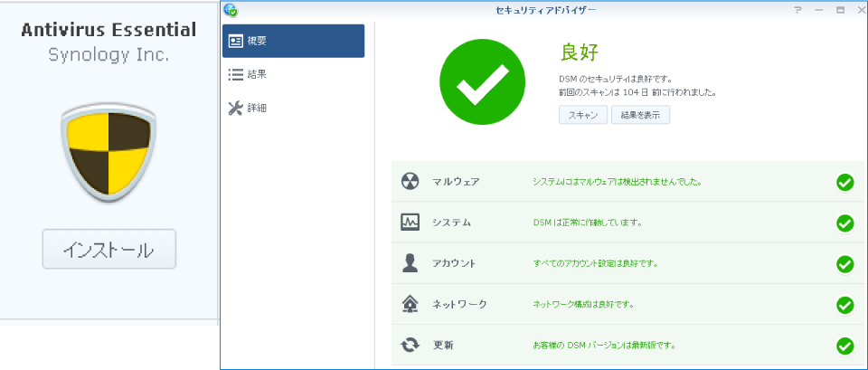Viewport: 868px width, 370px height.
Task: Click the Synology Inc. publisher text
Action: point(108,55)
